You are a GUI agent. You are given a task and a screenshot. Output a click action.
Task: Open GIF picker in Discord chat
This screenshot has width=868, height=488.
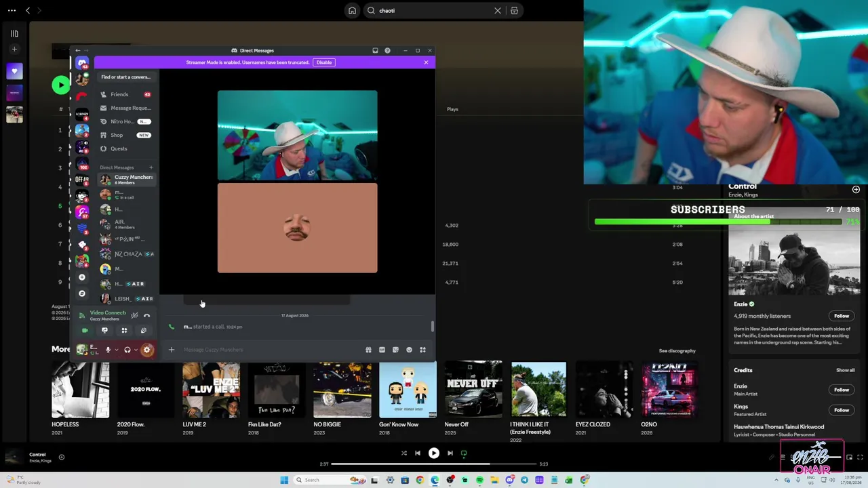pyautogui.click(x=382, y=350)
